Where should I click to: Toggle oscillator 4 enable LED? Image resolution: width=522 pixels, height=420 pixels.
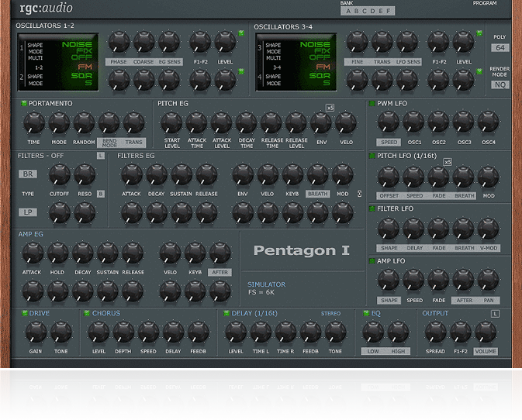click(479, 71)
